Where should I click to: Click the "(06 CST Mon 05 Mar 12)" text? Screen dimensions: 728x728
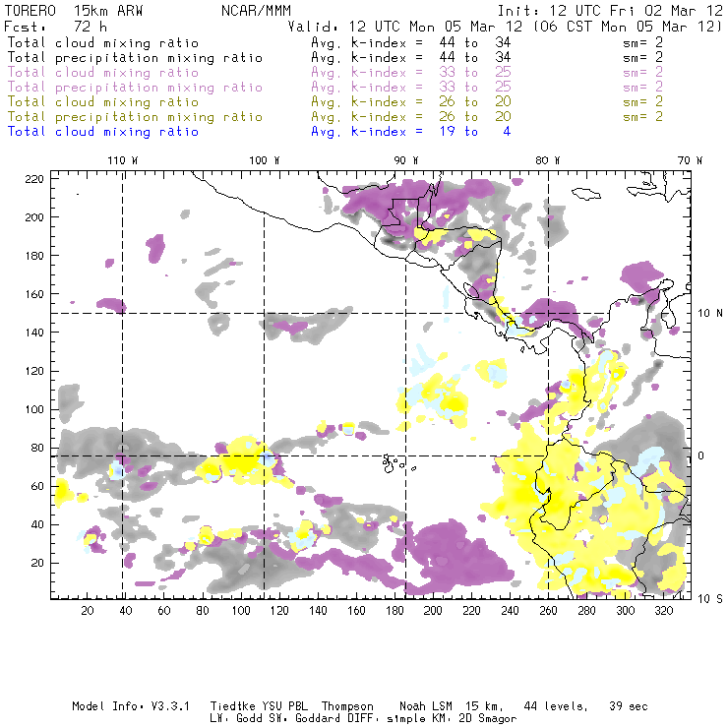click(628, 27)
